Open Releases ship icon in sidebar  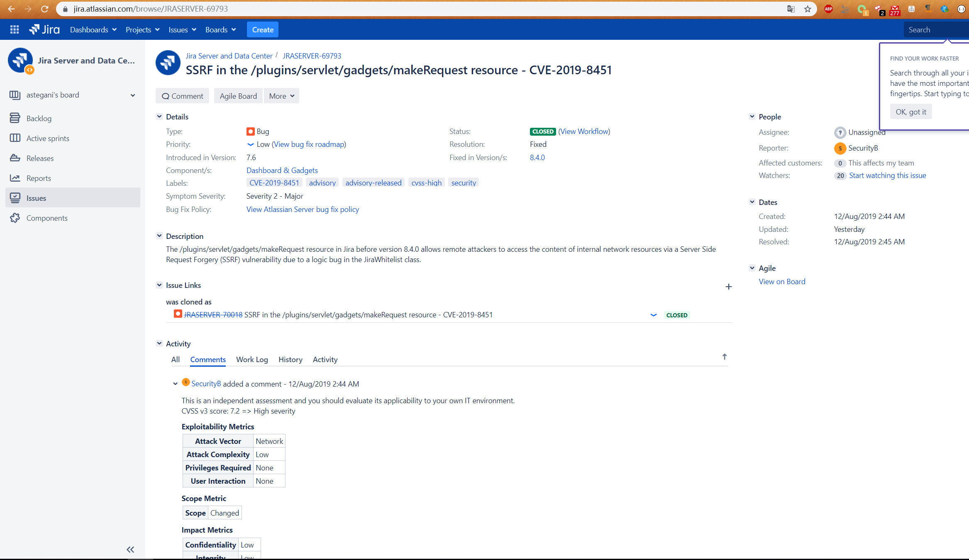click(x=15, y=158)
